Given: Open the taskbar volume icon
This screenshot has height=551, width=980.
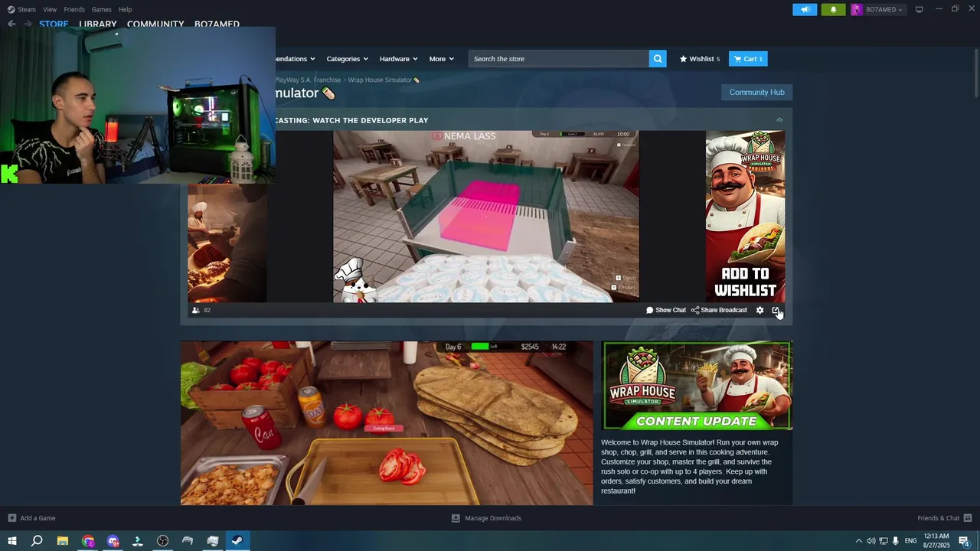Looking at the screenshot, I should 871,541.
